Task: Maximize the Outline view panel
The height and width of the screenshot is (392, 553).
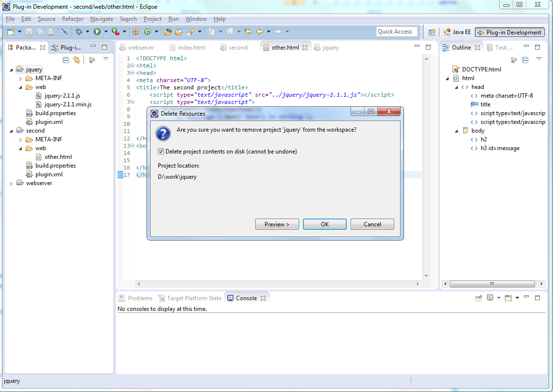Action: click(537, 47)
